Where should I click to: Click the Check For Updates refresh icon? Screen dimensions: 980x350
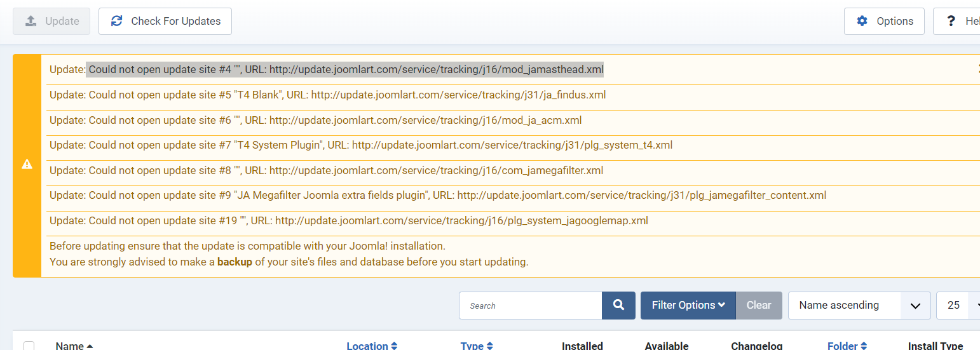pos(116,21)
